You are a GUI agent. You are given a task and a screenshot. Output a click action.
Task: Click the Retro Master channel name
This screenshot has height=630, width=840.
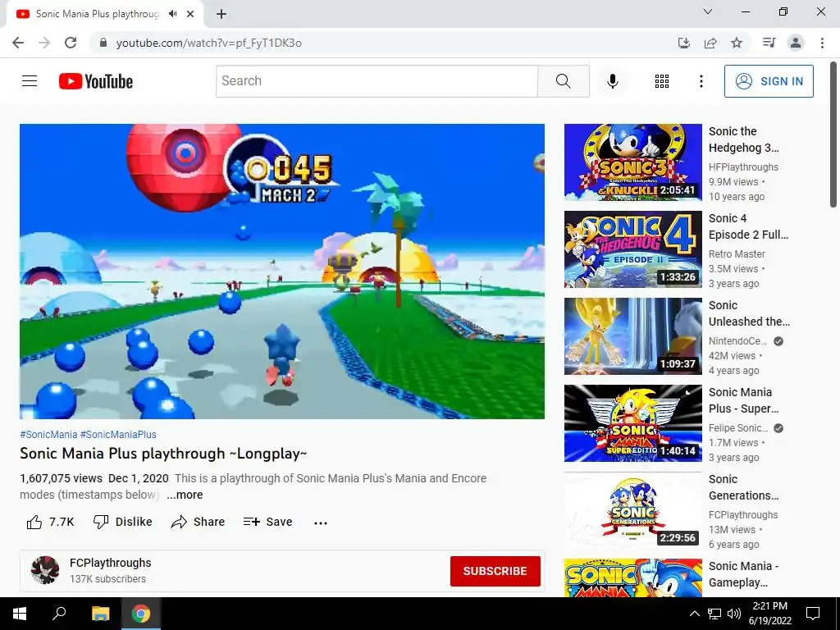pyautogui.click(x=737, y=254)
